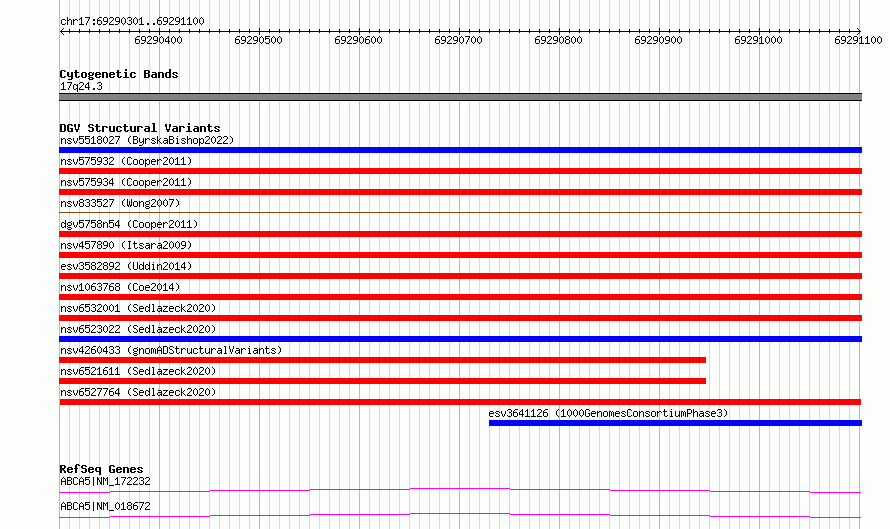Click the 69290400 ruler coordinate

pyautogui.click(x=158, y=40)
